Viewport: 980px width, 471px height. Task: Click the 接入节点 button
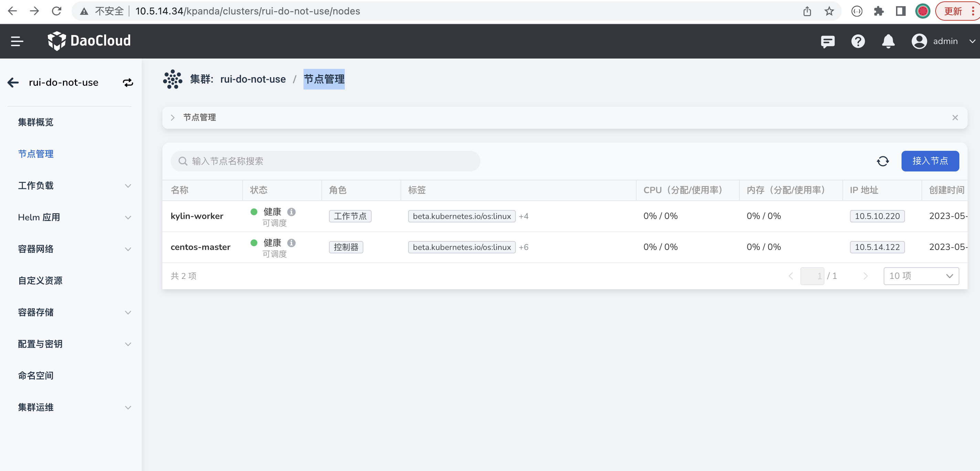click(x=930, y=161)
